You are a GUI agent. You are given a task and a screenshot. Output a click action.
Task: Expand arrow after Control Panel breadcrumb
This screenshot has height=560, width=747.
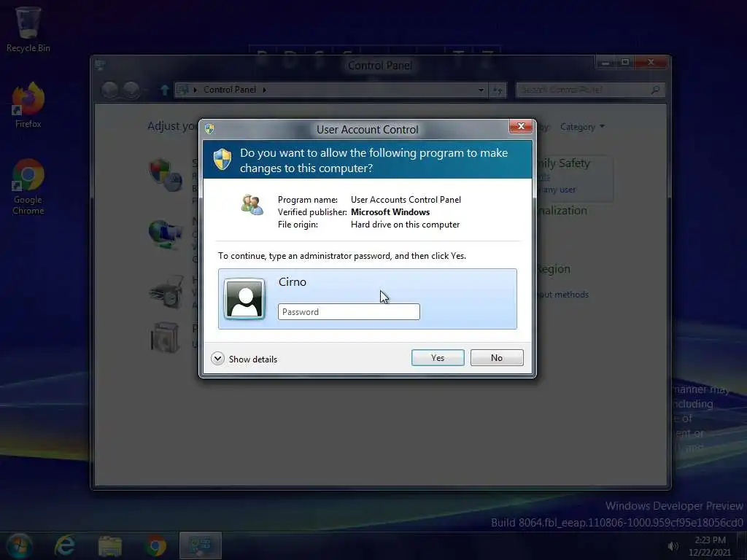click(x=264, y=90)
